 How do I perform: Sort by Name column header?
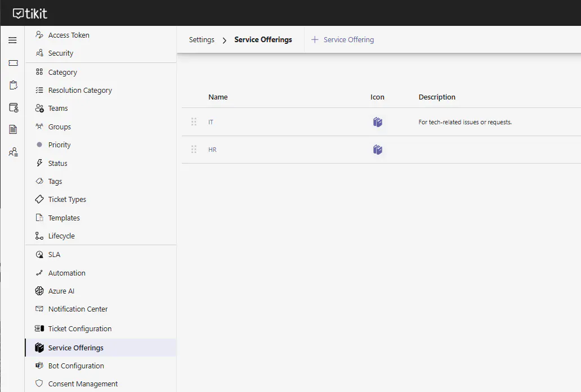pos(218,97)
